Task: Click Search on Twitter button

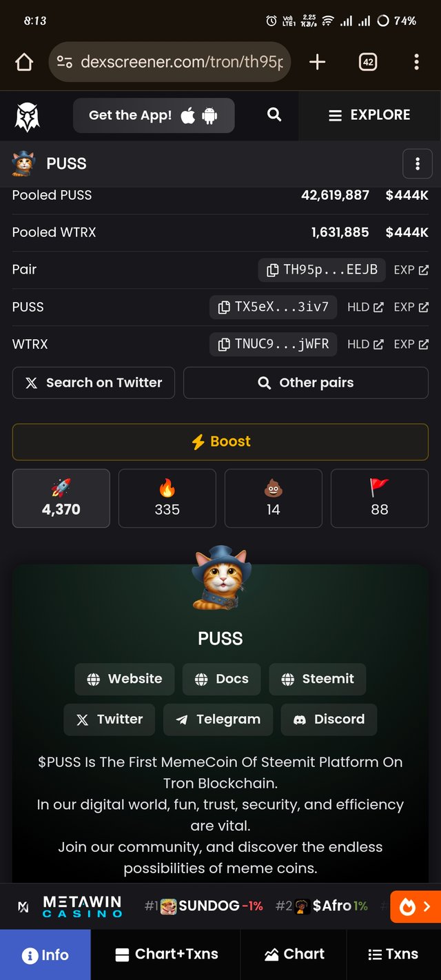Action: (x=94, y=382)
